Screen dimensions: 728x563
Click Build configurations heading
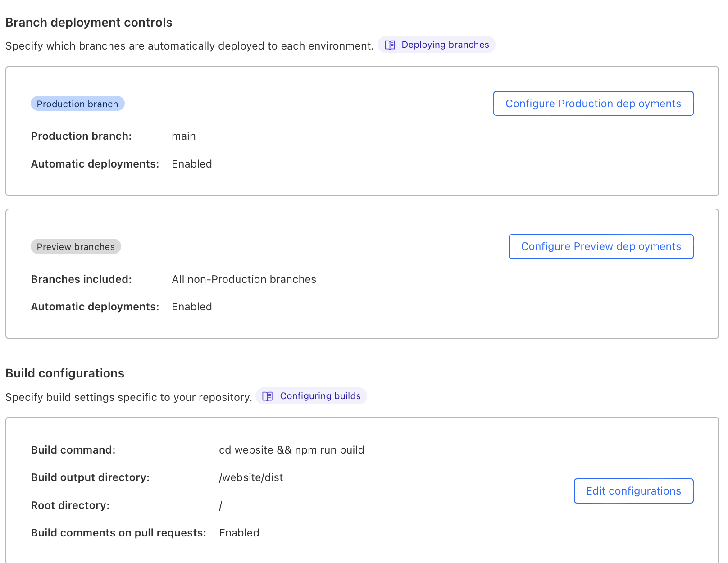click(65, 373)
